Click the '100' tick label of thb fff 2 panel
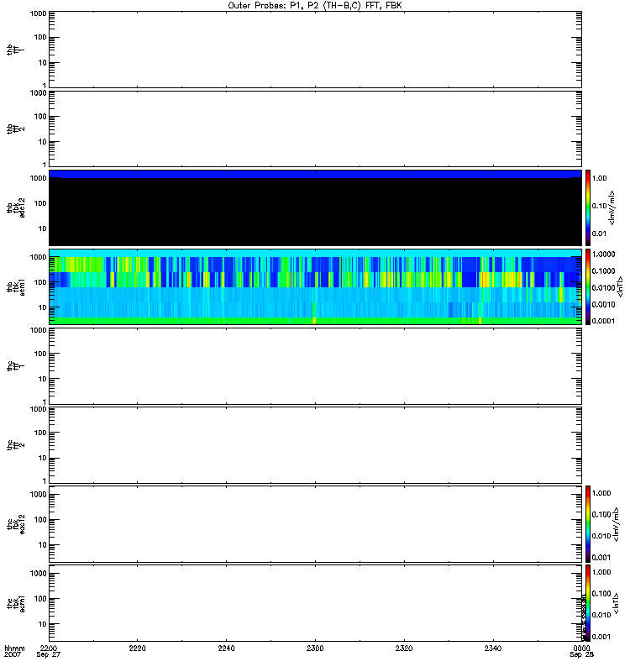Screen dimensions: 630x672 pyautogui.click(x=40, y=117)
